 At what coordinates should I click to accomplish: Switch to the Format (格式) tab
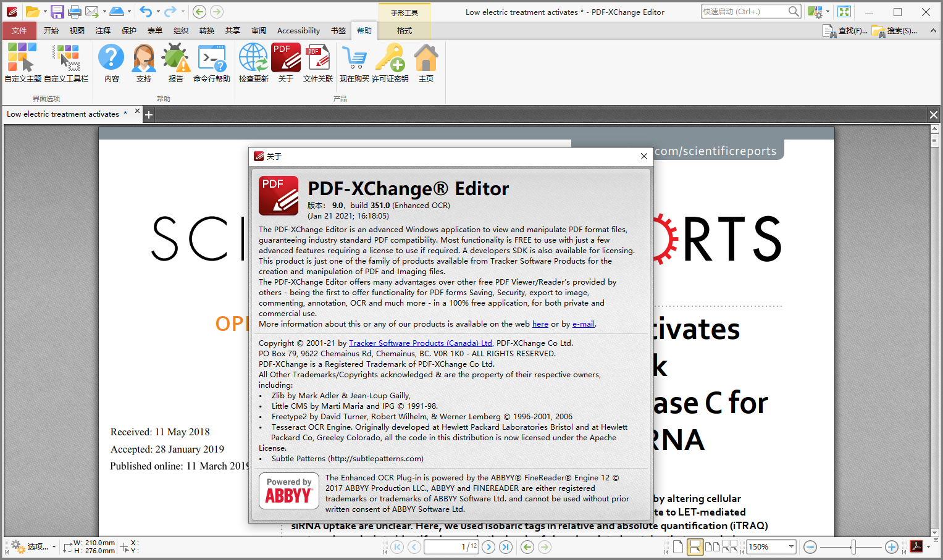click(404, 30)
